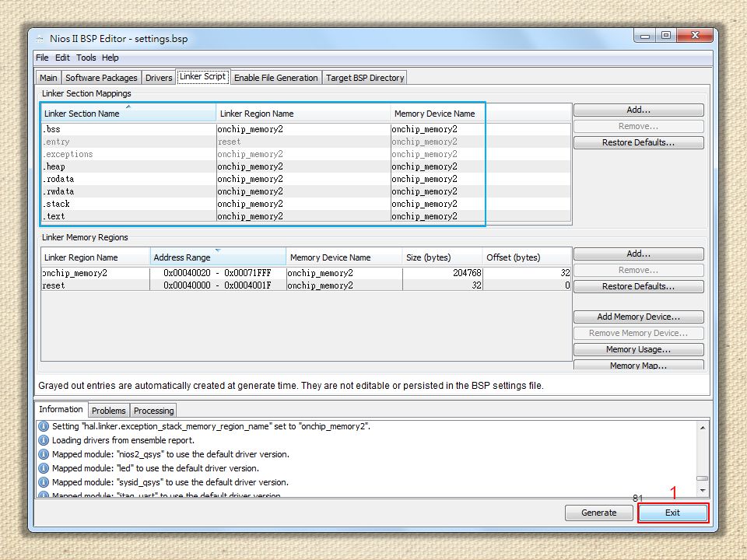Viewport: 747px width, 560px height.
Task: Click the address range 0x00040020 - 0x00071FFF
Action: [x=217, y=273]
